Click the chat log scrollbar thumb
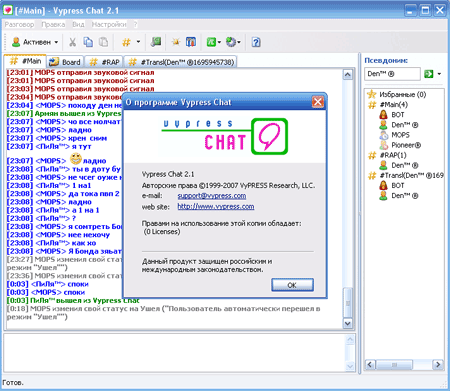This screenshot has width=450, height=391. point(348,303)
